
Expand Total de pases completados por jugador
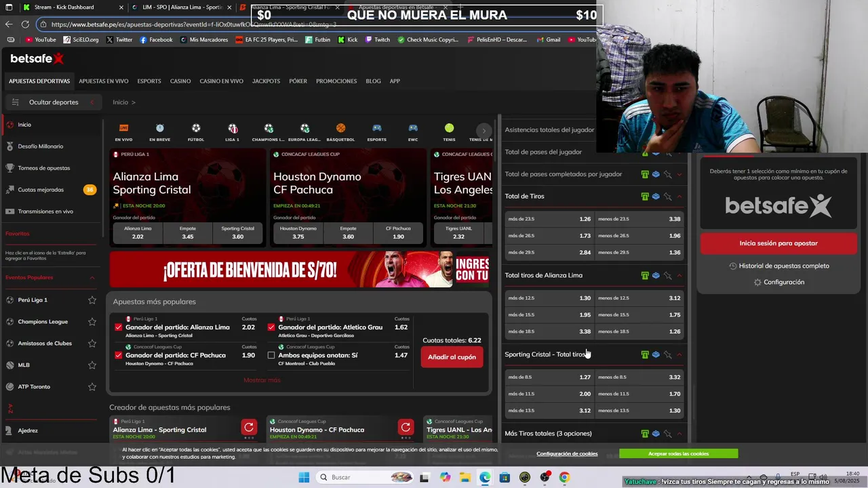click(x=679, y=174)
